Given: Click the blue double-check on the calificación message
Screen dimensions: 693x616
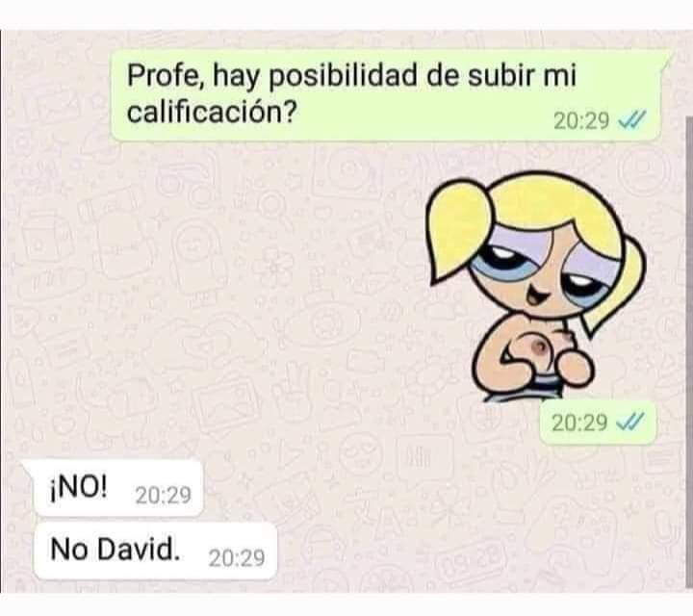Looking at the screenshot, I should coord(631,119).
